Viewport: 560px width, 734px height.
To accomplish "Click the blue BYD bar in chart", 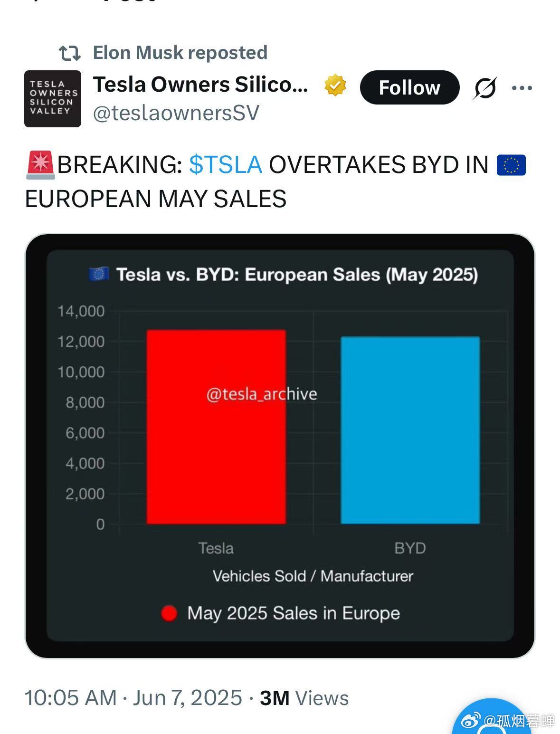I will (x=410, y=430).
